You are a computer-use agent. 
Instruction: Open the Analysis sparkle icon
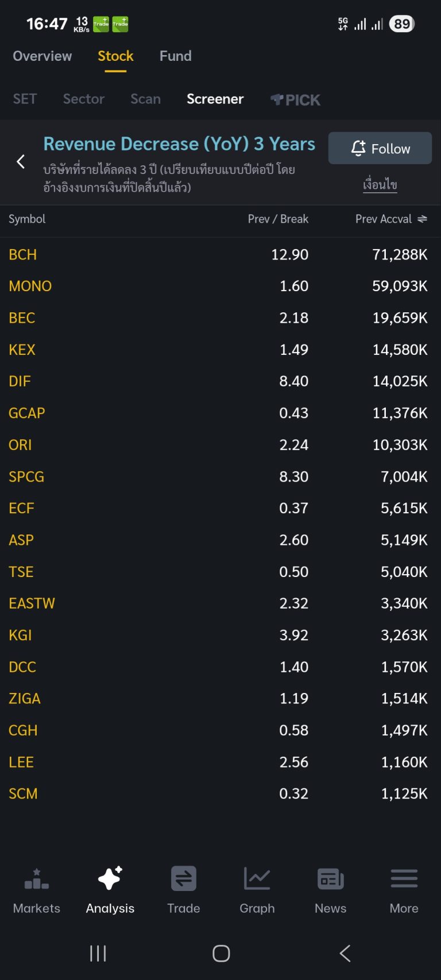tap(110, 879)
